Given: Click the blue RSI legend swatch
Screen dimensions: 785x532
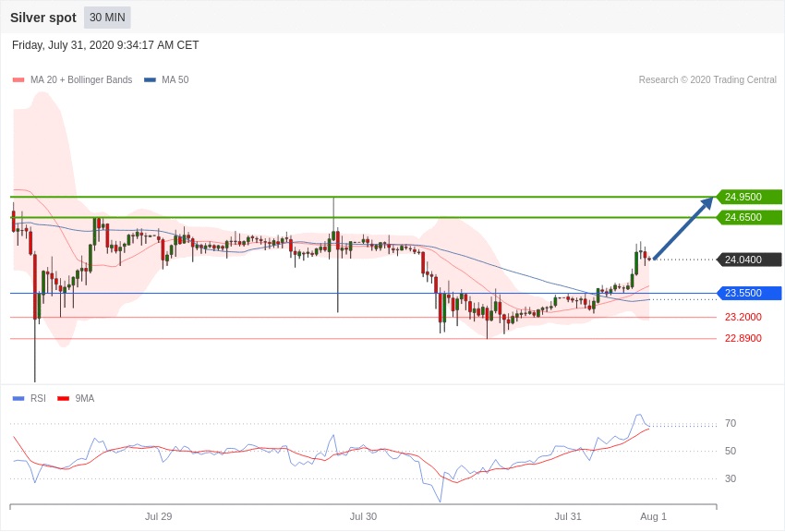Looking at the screenshot, I should click(18, 399).
